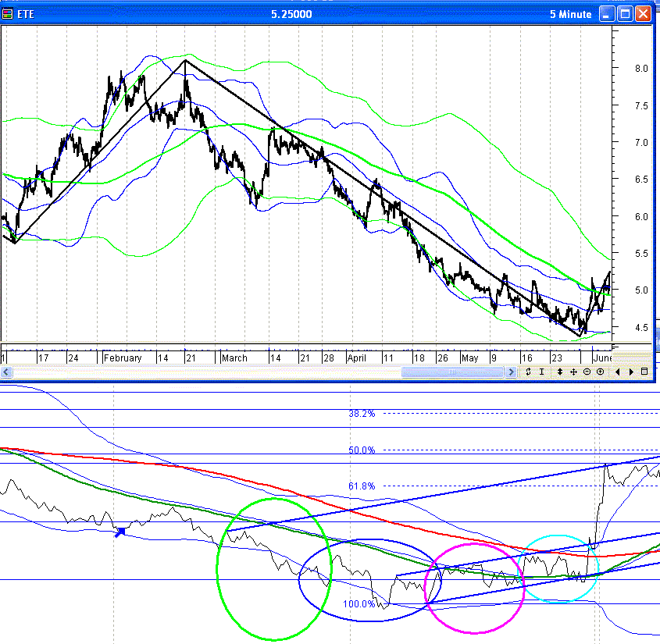660x644 pixels.
Task: Maximize the ETE chart window
Action: (625, 14)
